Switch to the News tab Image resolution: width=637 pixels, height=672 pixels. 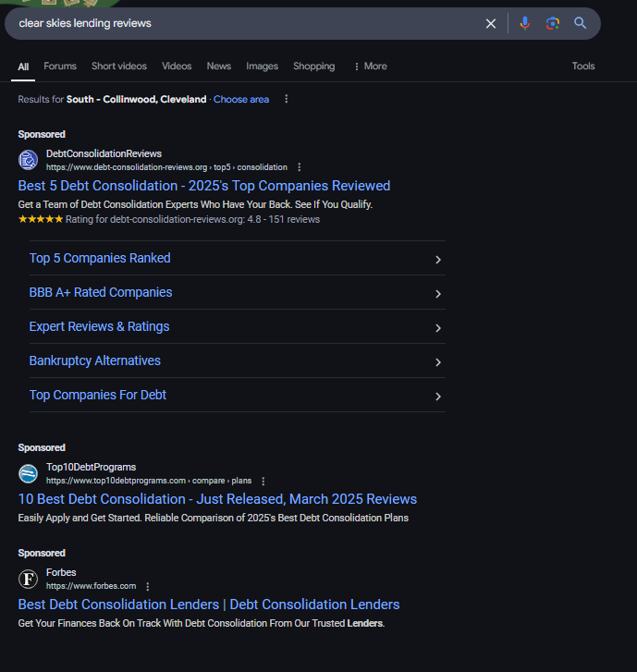[218, 66]
